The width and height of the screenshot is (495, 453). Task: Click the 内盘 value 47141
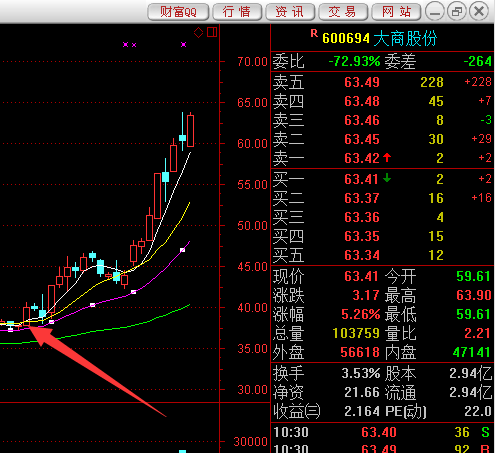pyautogui.click(x=471, y=352)
